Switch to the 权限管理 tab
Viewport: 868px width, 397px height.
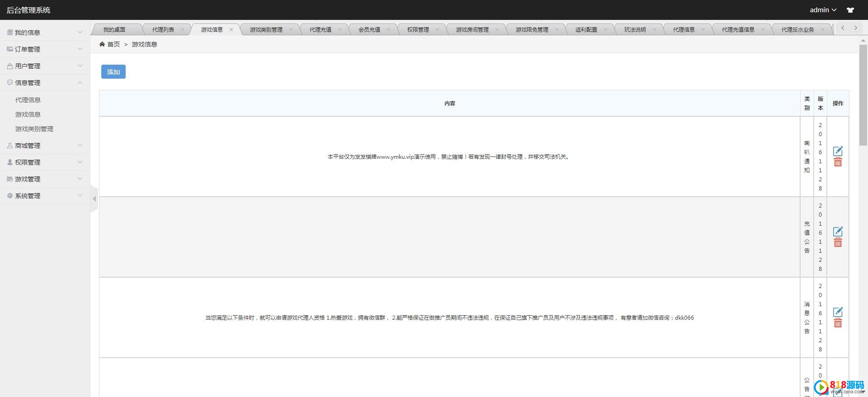[x=418, y=30]
